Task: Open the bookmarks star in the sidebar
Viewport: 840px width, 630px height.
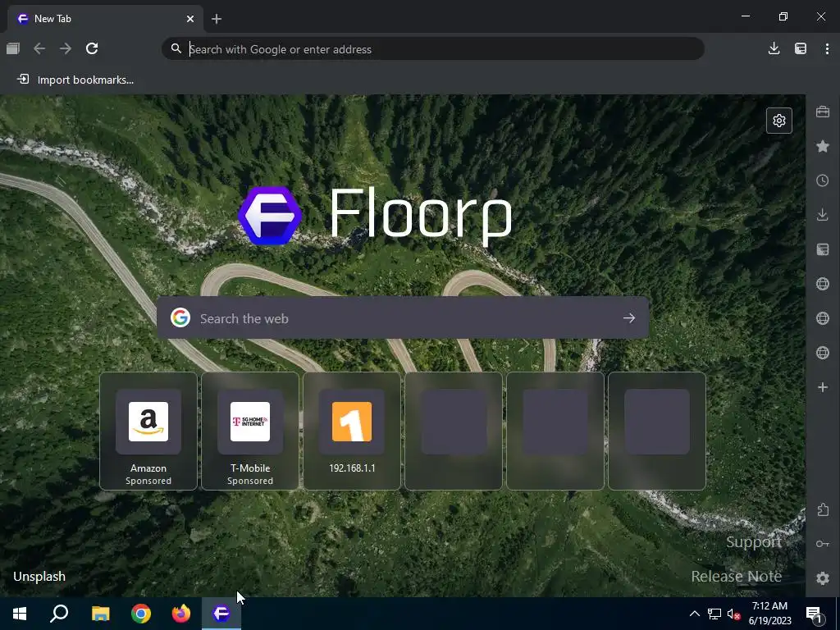Action: tap(823, 146)
